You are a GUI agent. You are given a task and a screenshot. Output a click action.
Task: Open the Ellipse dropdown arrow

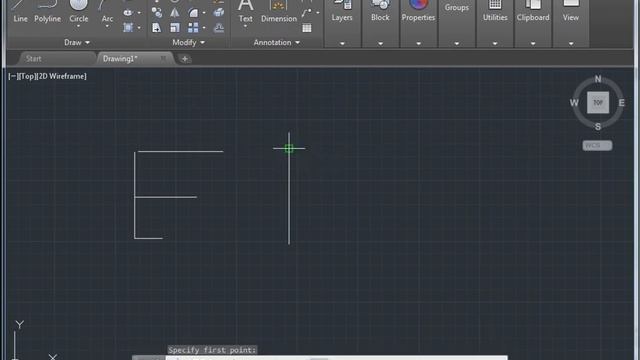[139, 13]
